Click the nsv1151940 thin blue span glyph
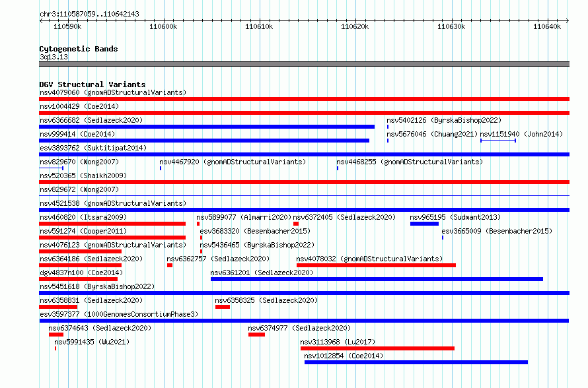Screen dimensions: 588x388 coord(498,141)
